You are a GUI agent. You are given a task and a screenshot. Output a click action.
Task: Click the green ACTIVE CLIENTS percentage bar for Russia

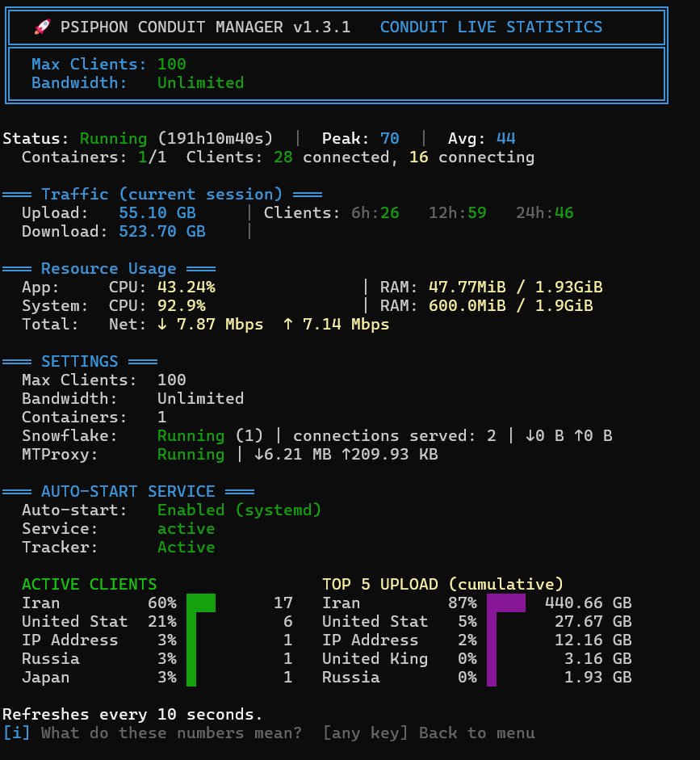pyautogui.click(x=191, y=658)
